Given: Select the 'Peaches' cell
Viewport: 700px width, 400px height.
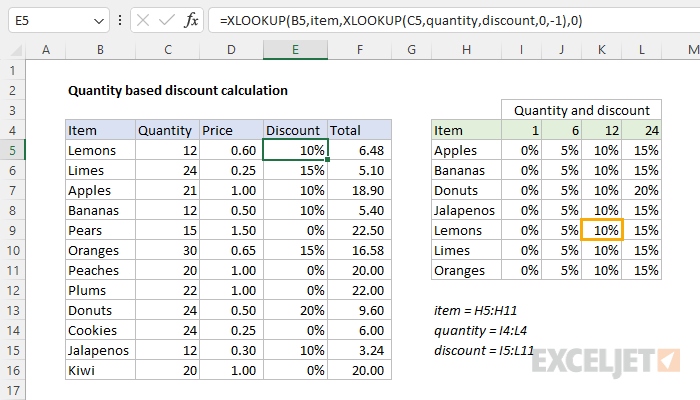Looking at the screenshot, I should [x=100, y=271].
